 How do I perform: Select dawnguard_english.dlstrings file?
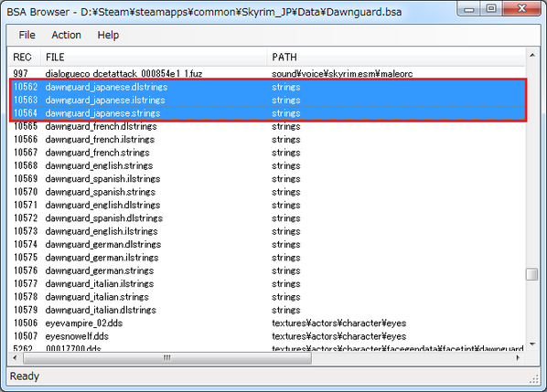tap(103, 205)
